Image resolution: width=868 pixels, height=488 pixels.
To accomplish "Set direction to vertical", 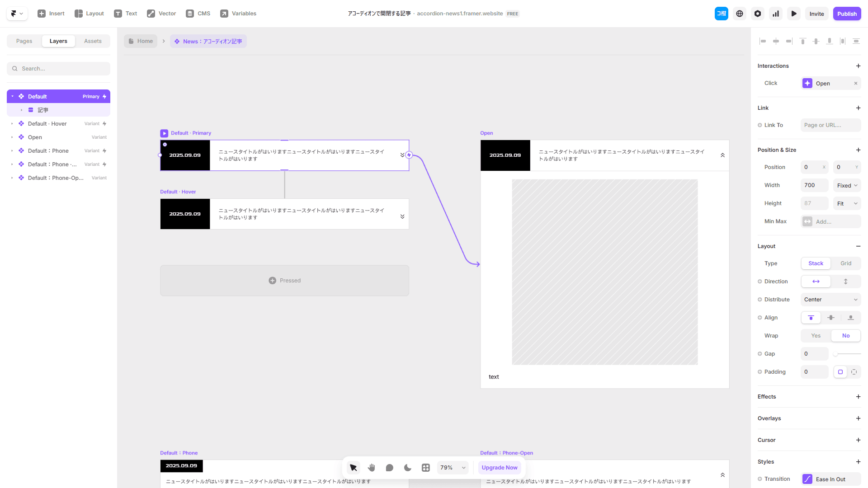I will (845, 282).
